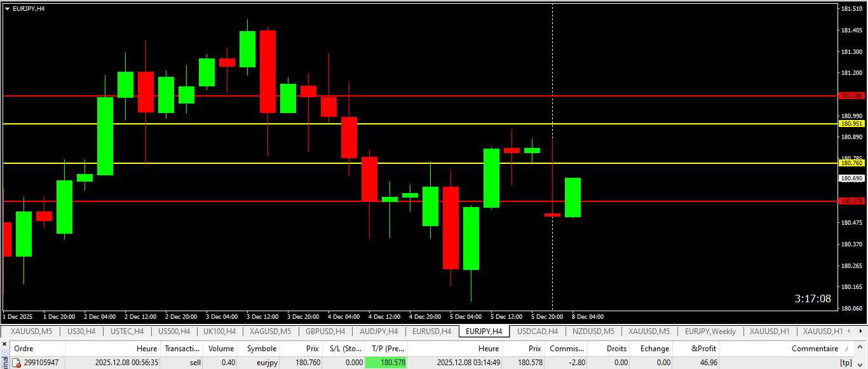Sort by the Volume column header

(x=221, y=349)
